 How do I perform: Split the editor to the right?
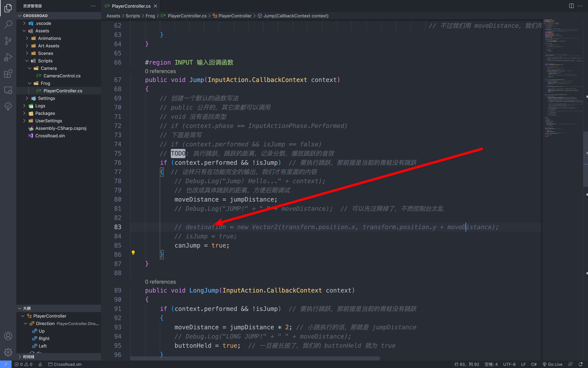[571, 6]
